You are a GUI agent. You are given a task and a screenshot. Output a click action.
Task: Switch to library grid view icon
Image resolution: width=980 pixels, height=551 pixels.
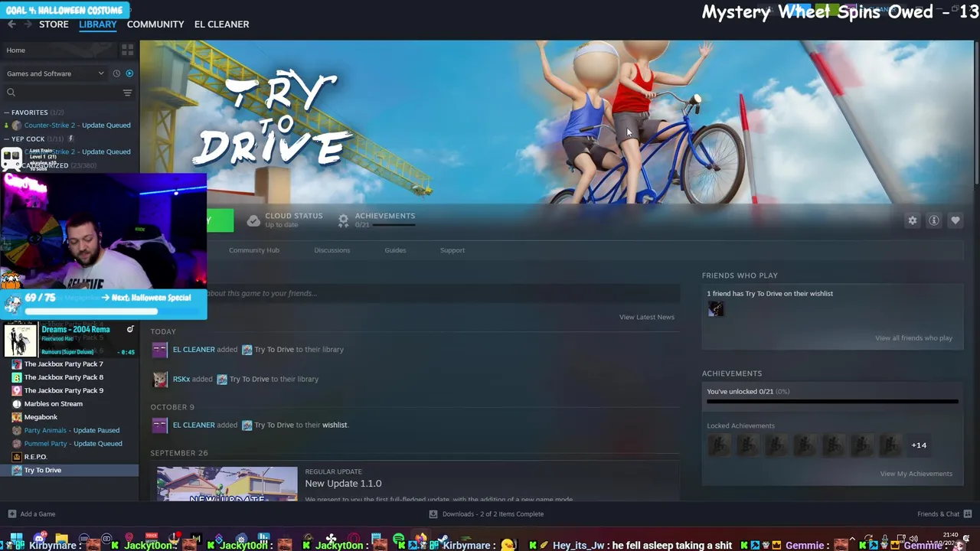127,50
